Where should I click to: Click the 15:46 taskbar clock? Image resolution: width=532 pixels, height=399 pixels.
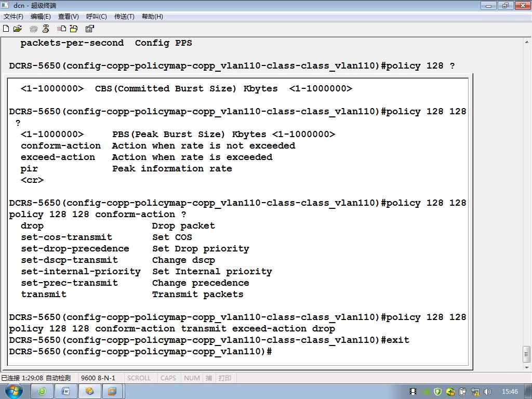point(510,392)
